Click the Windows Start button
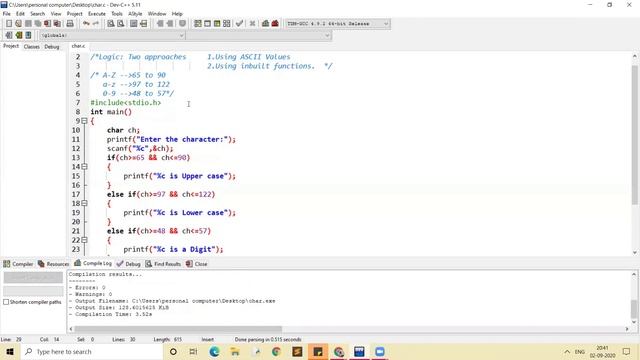This screenshot has width=640, height=360. point(10,351)
